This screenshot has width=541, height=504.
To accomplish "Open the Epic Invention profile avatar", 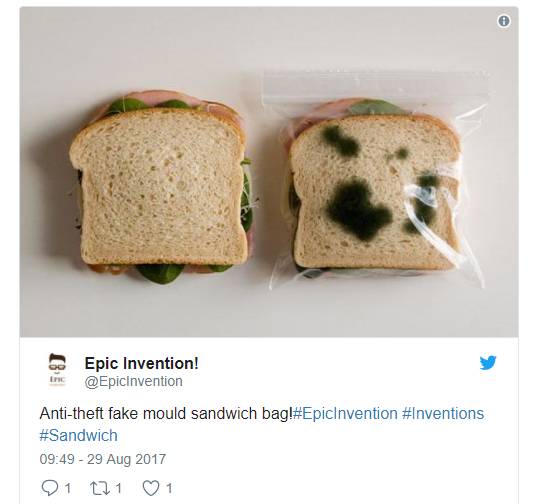I will click(57, 369).
